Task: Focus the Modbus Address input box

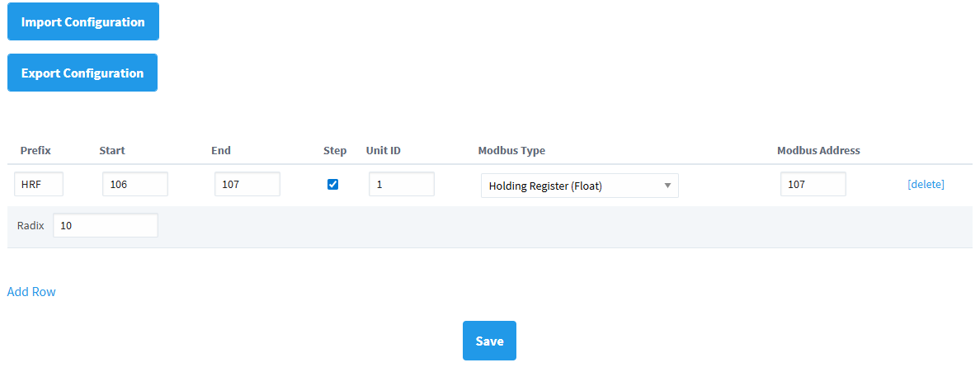Action: click(813, 185)
